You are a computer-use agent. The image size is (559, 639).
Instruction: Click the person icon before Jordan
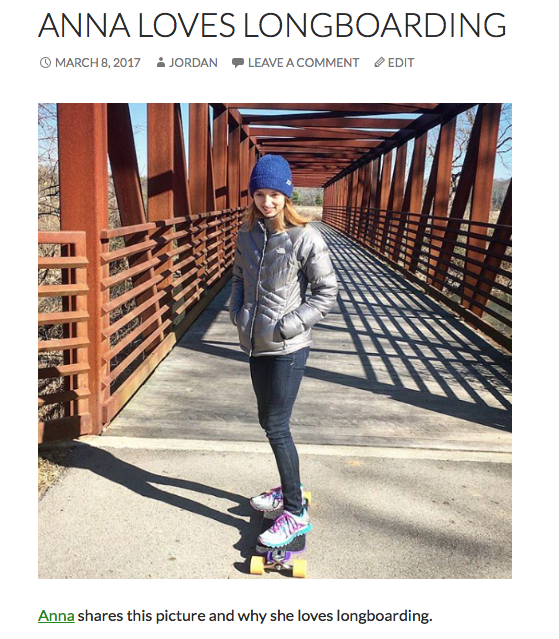161,63
